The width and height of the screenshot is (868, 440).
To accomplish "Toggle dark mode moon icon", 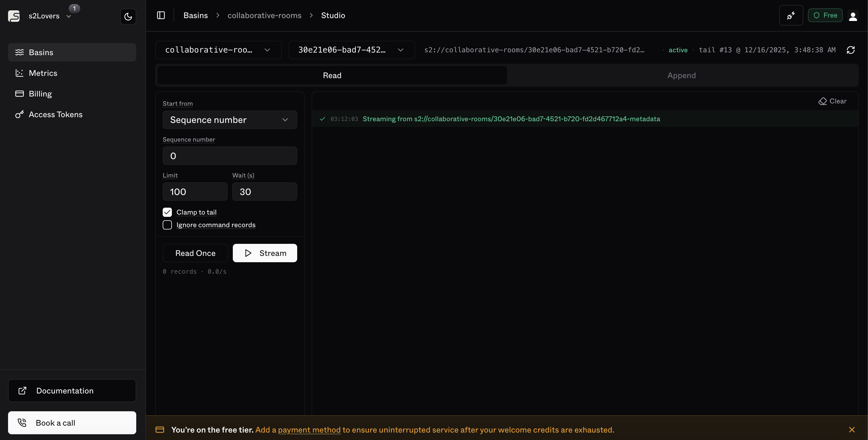I will tap(128, 16).
